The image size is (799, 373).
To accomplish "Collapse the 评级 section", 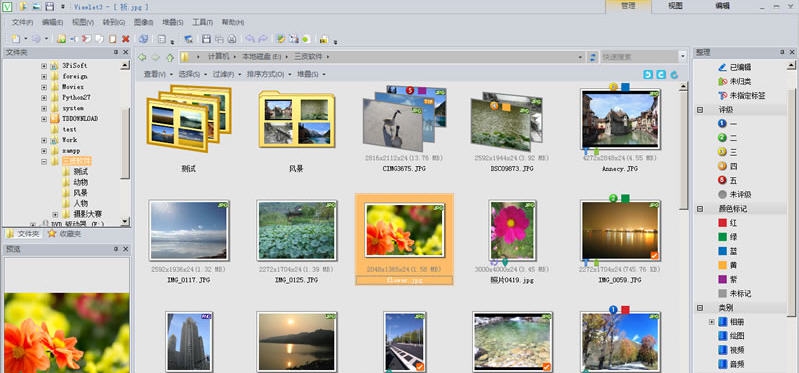I will point(700,110).
